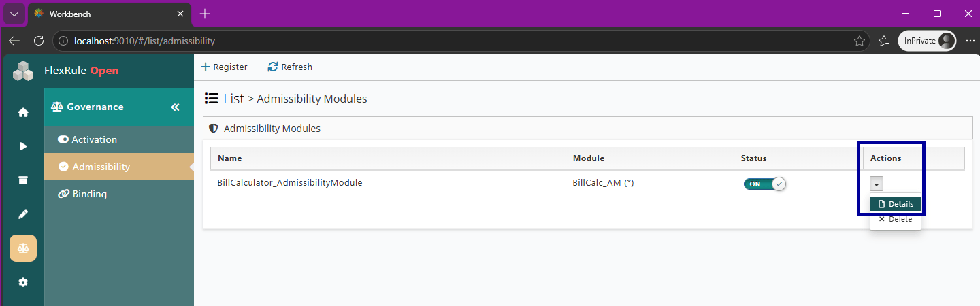The width and height of the screenshot is (980, 306).
Task: Refresh the admissibility modules list
Action: pyautogui.click(x=290, y=67)
